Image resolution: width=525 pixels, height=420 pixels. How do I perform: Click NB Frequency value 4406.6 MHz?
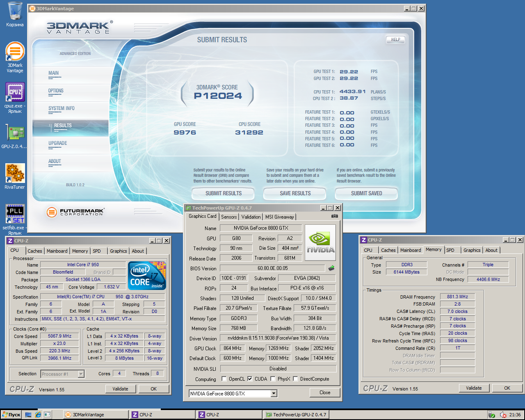tap(488, 279)
